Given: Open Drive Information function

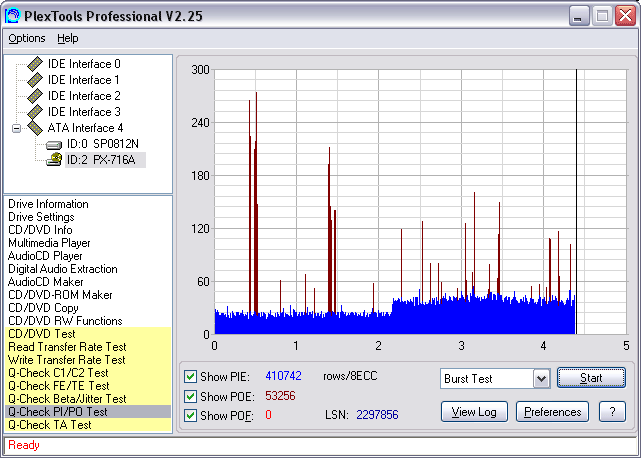Looking at the screenshot, I should (x=48, y=204).
